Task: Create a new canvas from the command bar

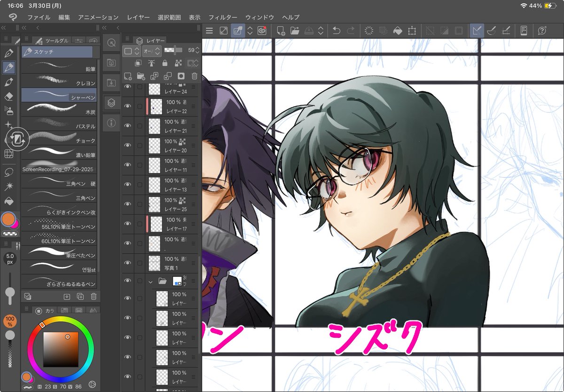Action: click(x=281, y=31)
